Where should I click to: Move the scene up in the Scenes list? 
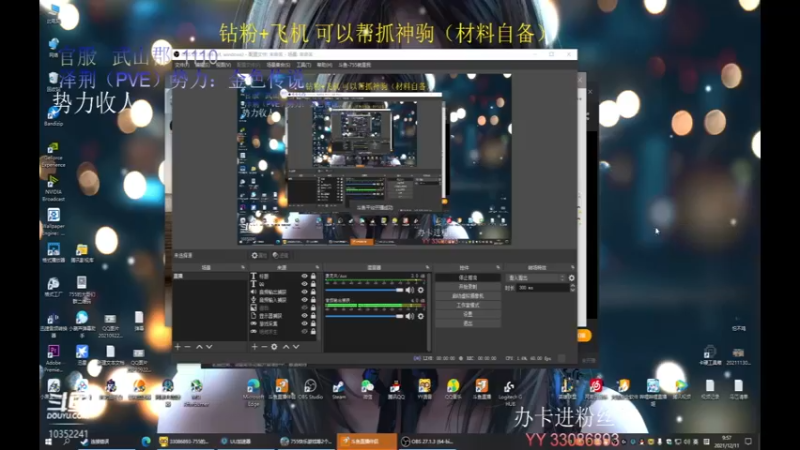(199, 347)
